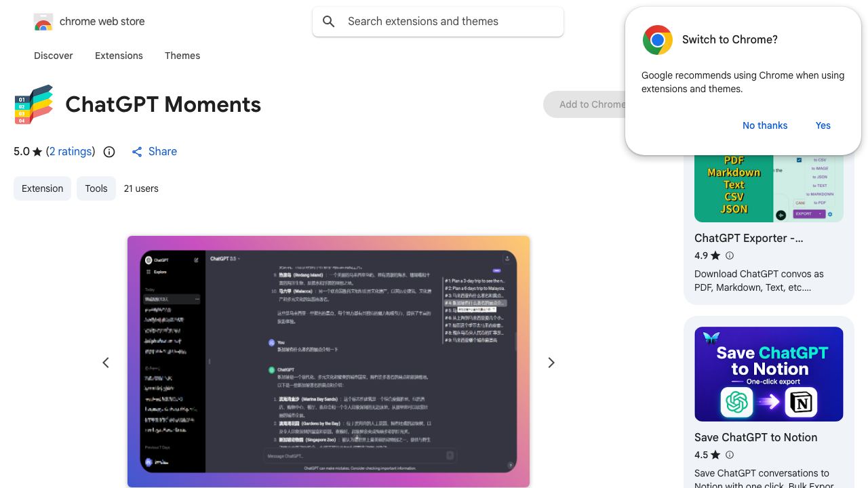Open the Save ChatGPT to Notion title
Screen dimensions: 868x488
point(755,437)
